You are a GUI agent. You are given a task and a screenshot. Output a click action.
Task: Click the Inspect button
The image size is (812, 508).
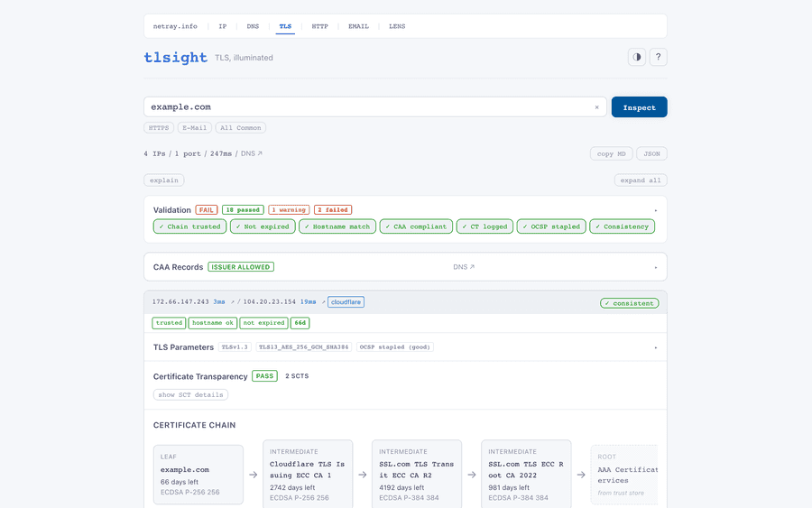click(639, 107)
